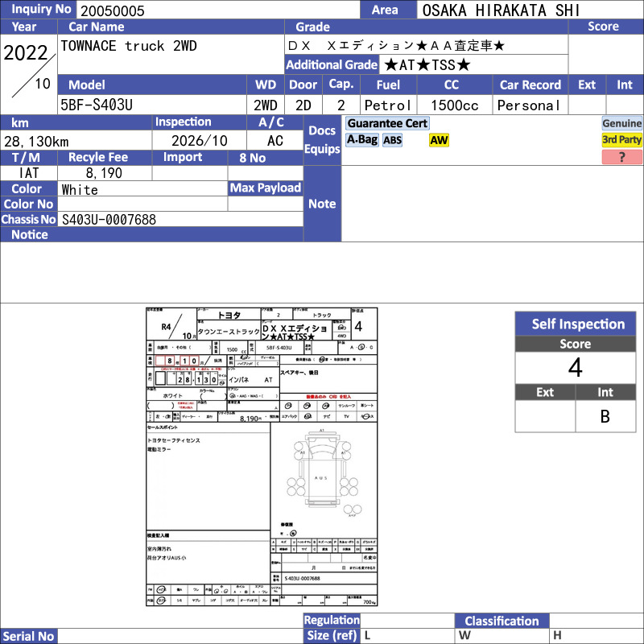
Task: Click the Max Payload label
Action: coord(266,188)
